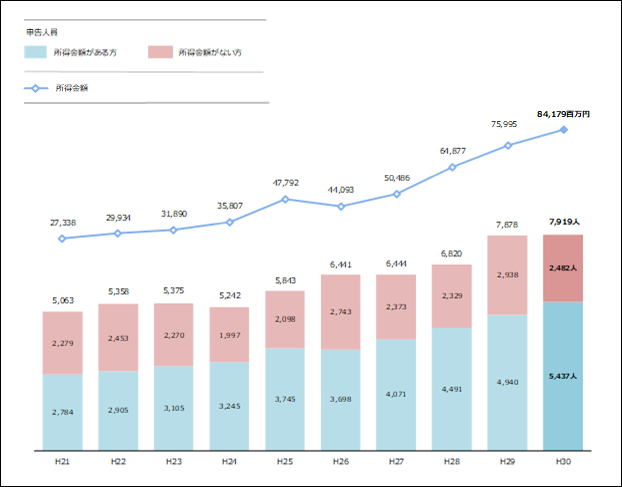
Task: Select the H28 line data point marker
Action: pyautogui.click(x=452, y=167)
